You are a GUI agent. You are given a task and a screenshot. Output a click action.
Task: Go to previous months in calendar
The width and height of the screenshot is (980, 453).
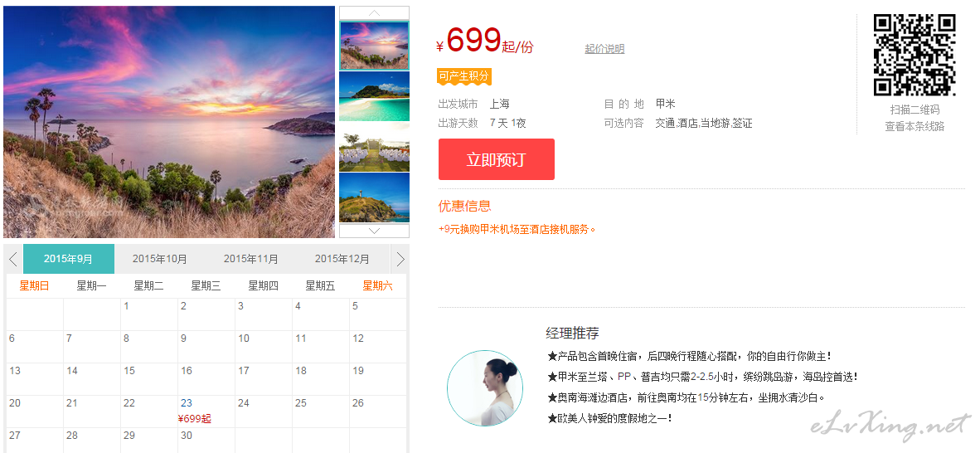point(13,259)
